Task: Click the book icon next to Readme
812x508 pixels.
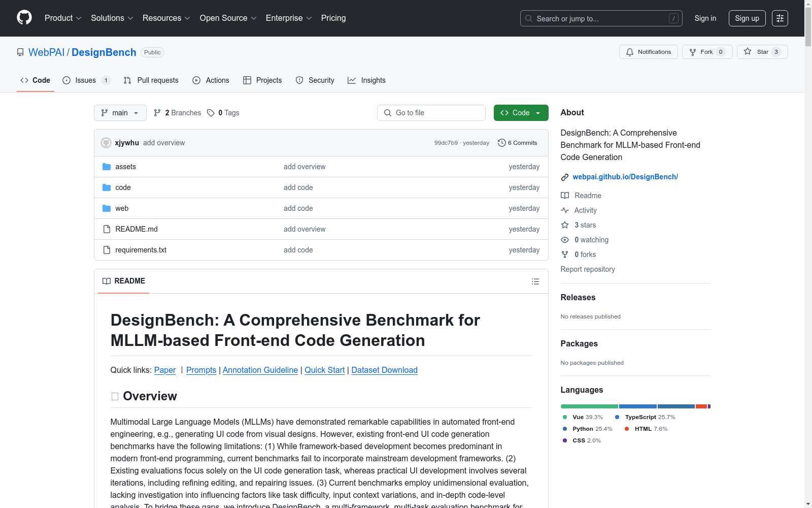Action: (x=565, y=196)
